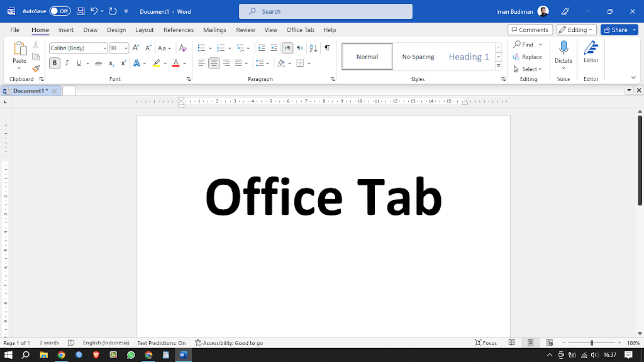Open the Editing mode dropdown
Viewport: 644px width, 362px height.
(x=577, y=30)
